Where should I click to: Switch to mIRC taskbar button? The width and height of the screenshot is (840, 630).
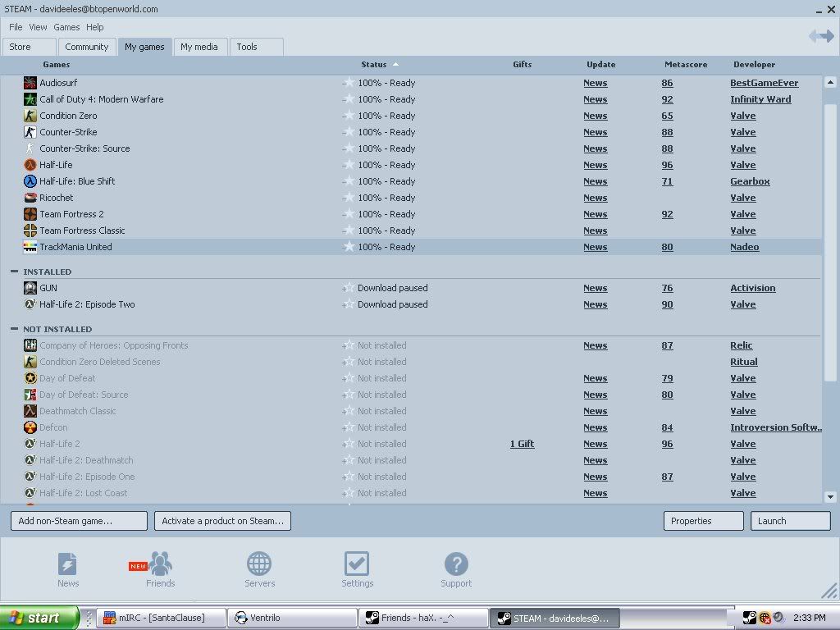[x=161, y=618]
